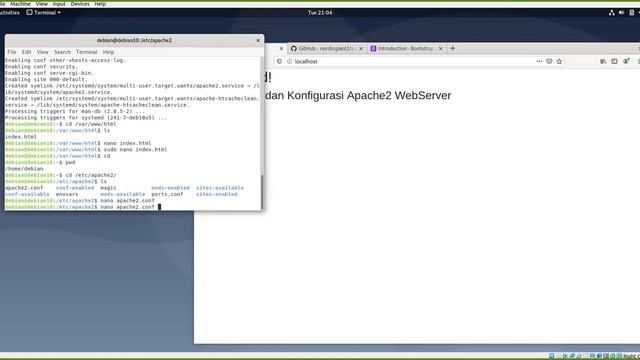The image size is (640, 360).
Task: Click the terminal title bar debian@debian10
Action: 134,40
